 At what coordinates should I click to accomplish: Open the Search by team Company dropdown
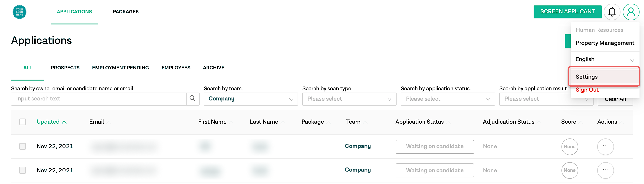[x=251, y=99]
